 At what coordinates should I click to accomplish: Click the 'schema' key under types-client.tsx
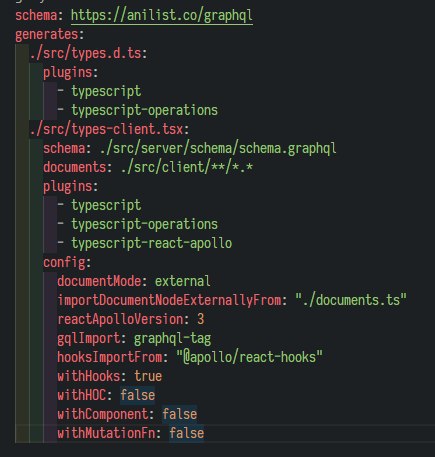tap(64, 148)
